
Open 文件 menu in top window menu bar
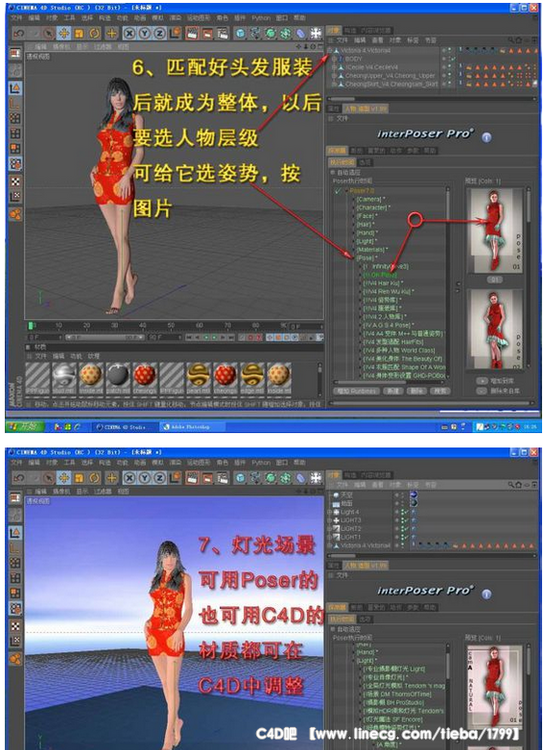point(16,18)
